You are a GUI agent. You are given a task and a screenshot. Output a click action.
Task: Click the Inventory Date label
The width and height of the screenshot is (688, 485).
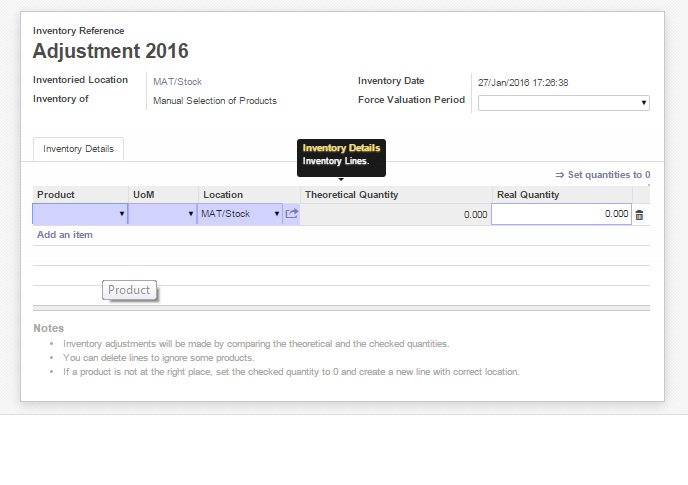coord(391,81)
